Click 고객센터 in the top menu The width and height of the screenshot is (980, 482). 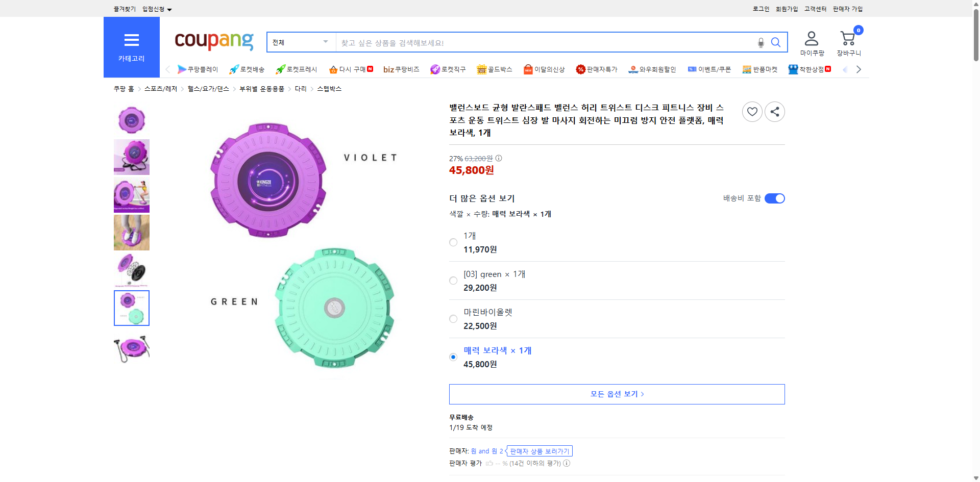(815, 9)
